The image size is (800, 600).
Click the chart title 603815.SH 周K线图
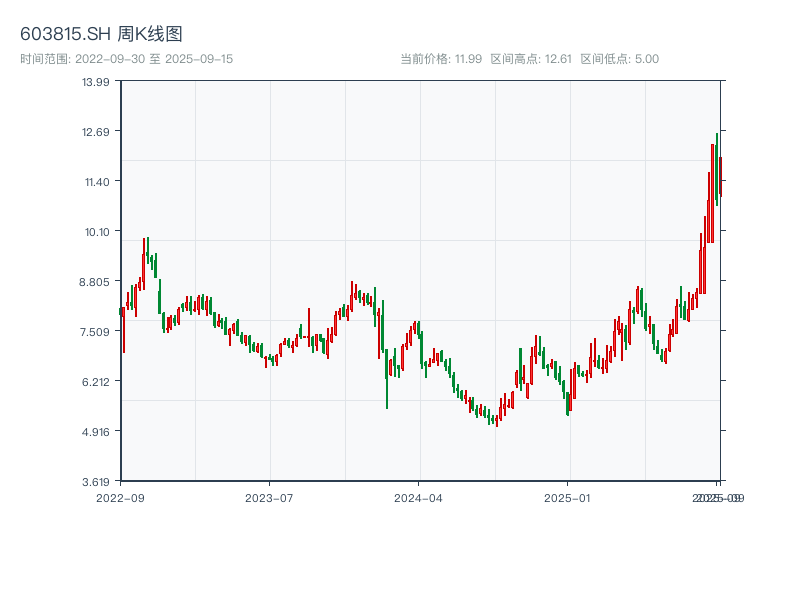[x=101, y=34]
